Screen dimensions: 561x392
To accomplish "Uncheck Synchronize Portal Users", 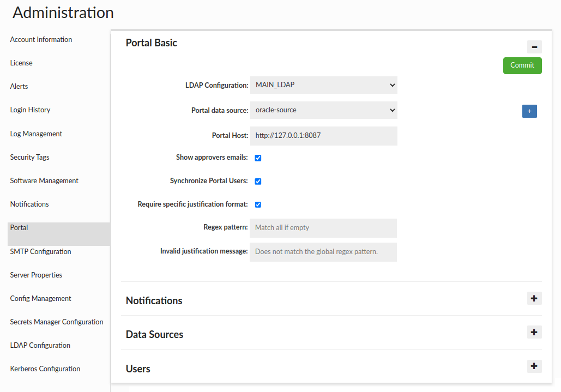I will pyautogui.click(x=258, y=182).
